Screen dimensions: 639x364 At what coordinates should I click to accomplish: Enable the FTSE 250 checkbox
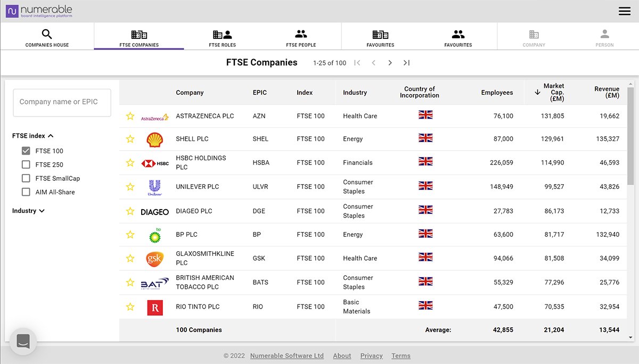point(26,164)
